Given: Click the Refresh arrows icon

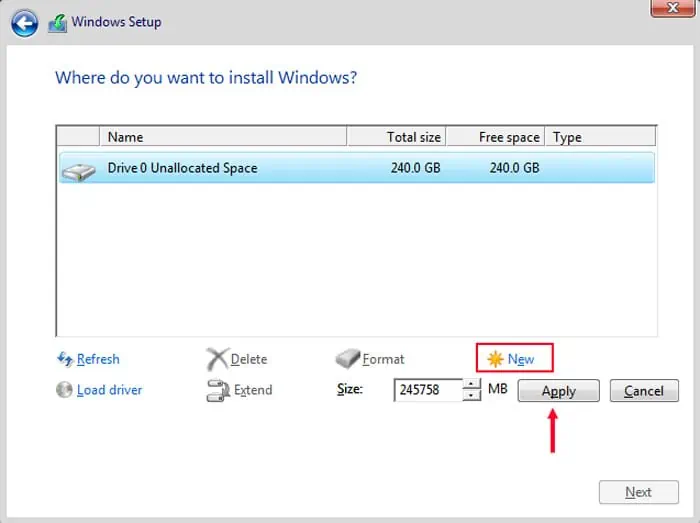Looking at the screenshot, I should click(x=65, y=358).
